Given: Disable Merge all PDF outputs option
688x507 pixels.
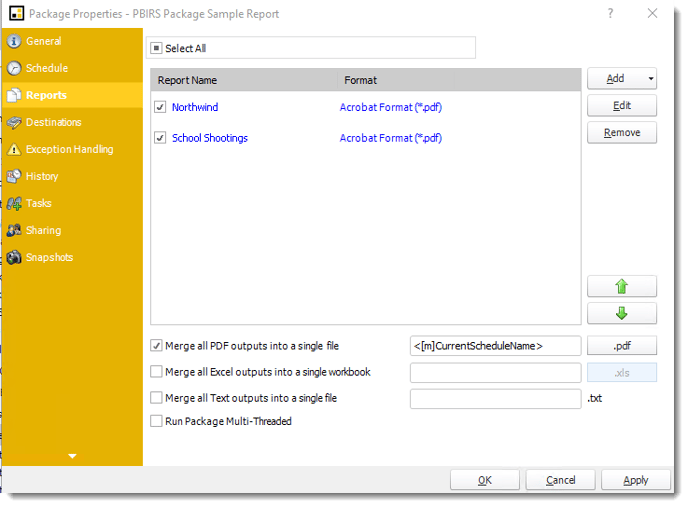Looking at the screenshot, I should (x=156, y=346).
